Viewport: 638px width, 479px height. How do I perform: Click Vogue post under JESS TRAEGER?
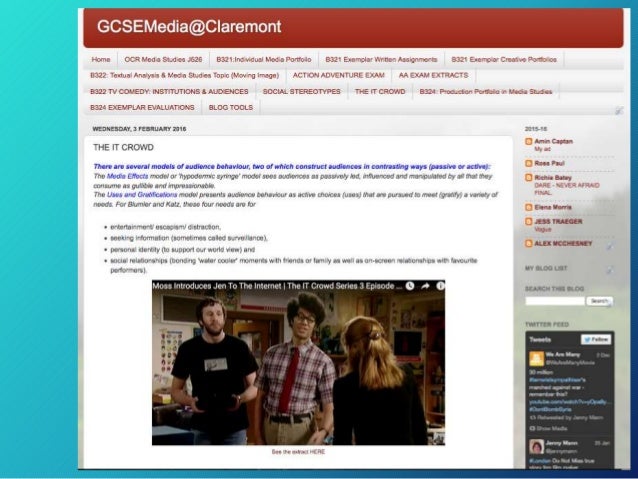(543, 229)
